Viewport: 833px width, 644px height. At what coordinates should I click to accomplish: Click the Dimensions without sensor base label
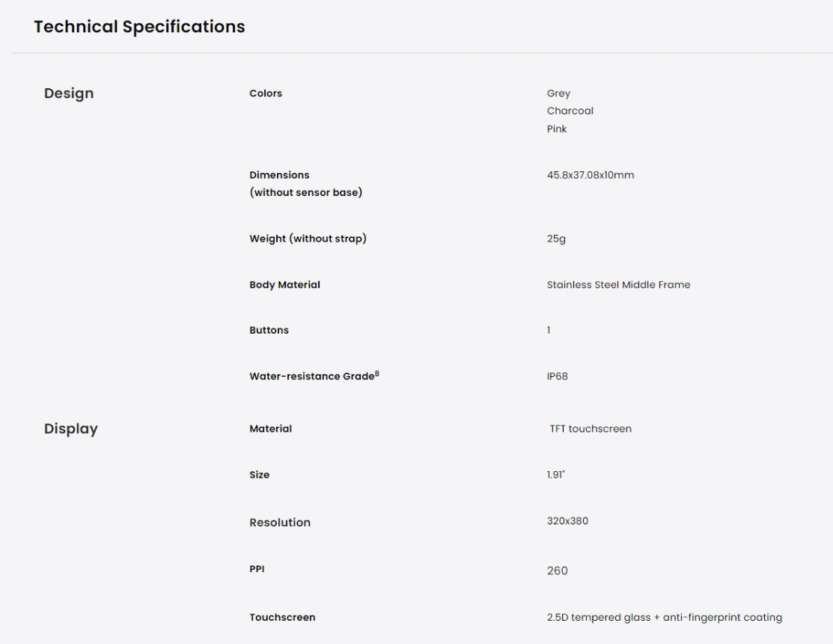point(306,184)
